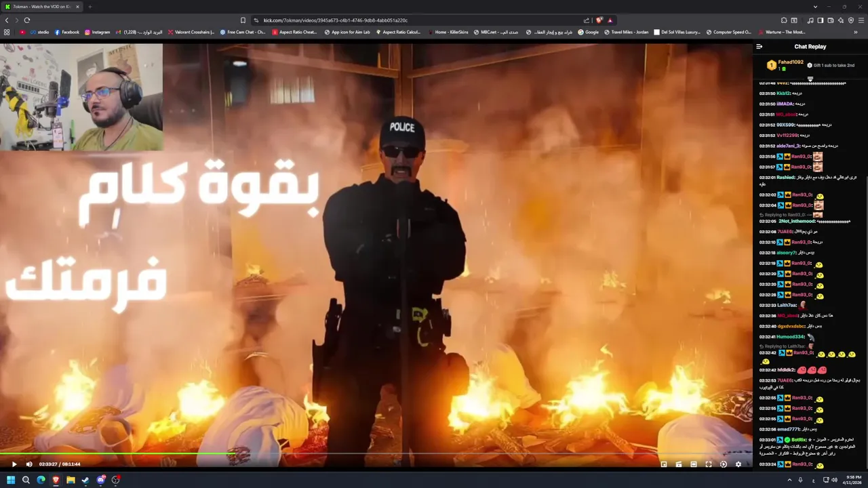Play the video with the play button
Image resolution: width=868 pixels, height=488 pixels.
pyautogui.click(x=14, y=464)
